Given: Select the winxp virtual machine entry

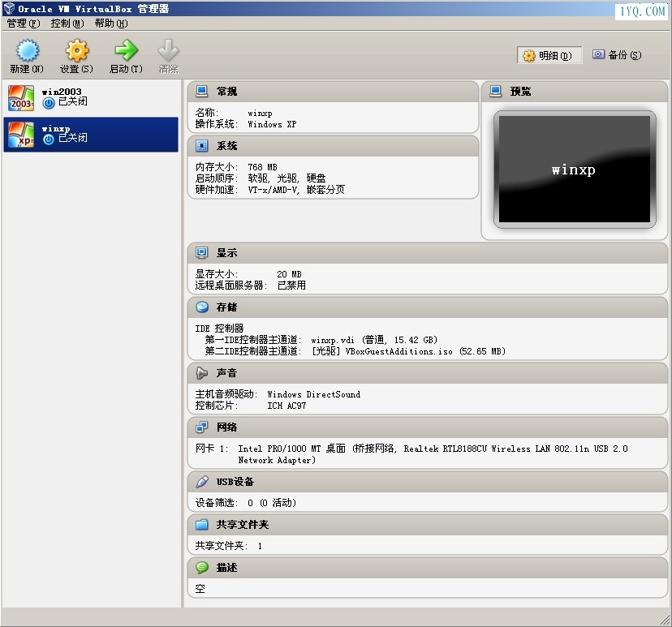Looking at the screenshot, I should pos(91,135).
